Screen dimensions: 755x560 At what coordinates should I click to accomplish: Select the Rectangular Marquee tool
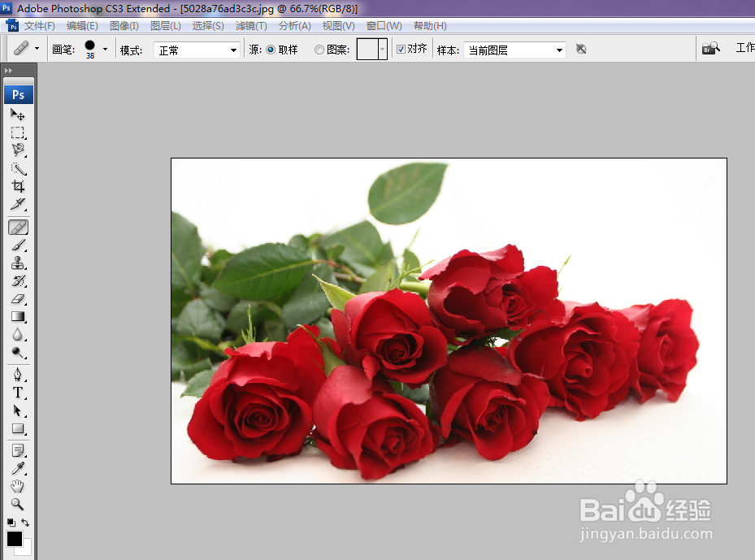pyautogui.click(x=18, y=132)
